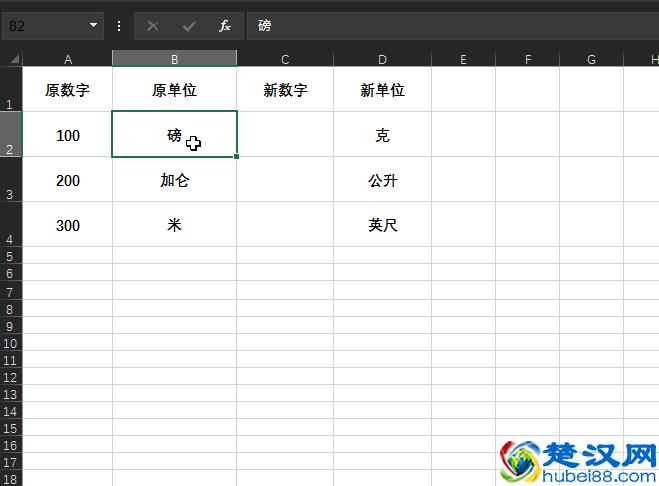Open the Name Box dropdown arrow
The image size is (659, 486).
pos(94,25)
